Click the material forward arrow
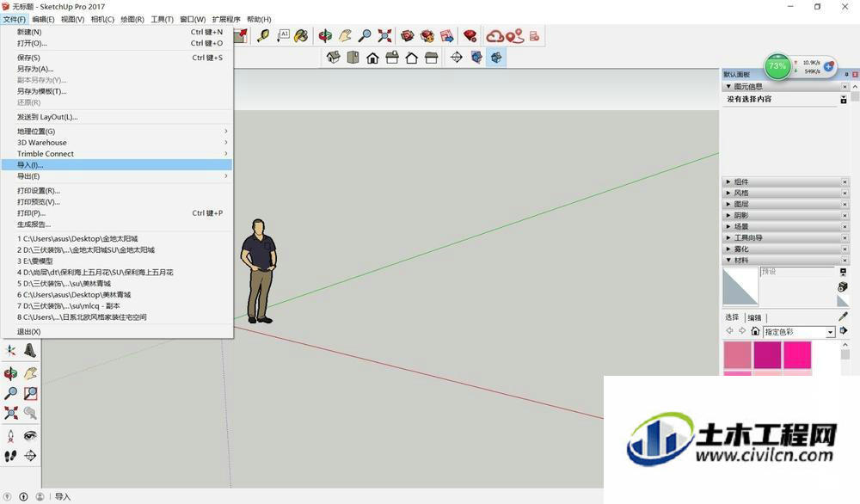Viewport: 860px width, 504px height. (x=742, y=331)
